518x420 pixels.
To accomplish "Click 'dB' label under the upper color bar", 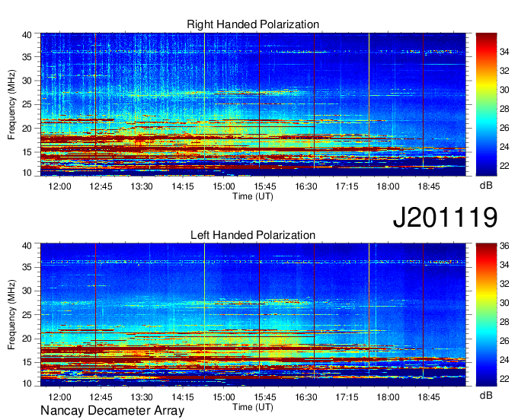I will (486, 186).
